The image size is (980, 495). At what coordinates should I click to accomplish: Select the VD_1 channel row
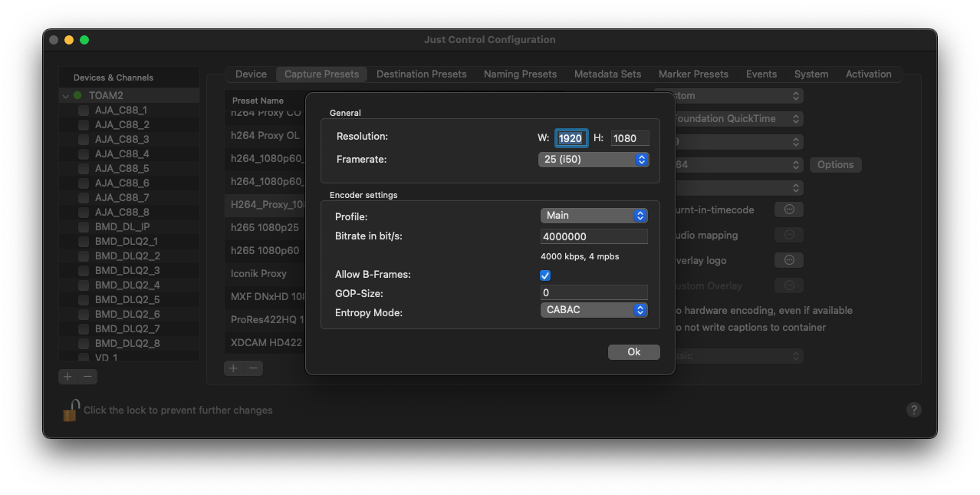coord(129,357)
